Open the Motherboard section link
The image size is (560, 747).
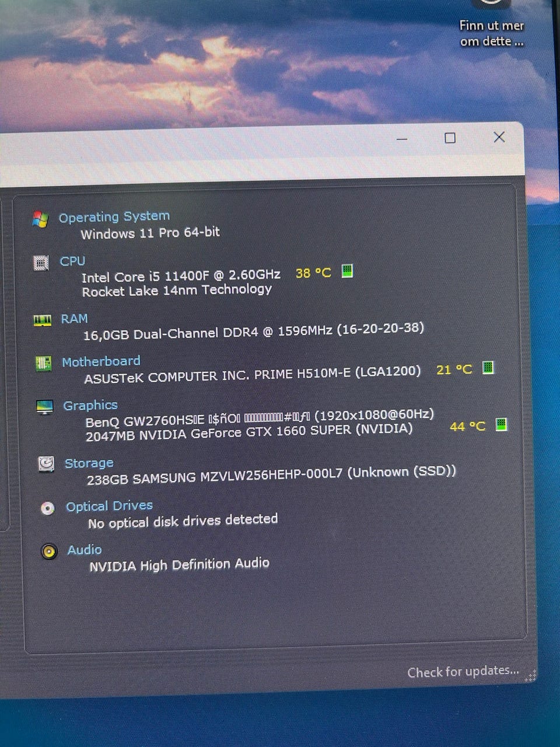(101, 361)
